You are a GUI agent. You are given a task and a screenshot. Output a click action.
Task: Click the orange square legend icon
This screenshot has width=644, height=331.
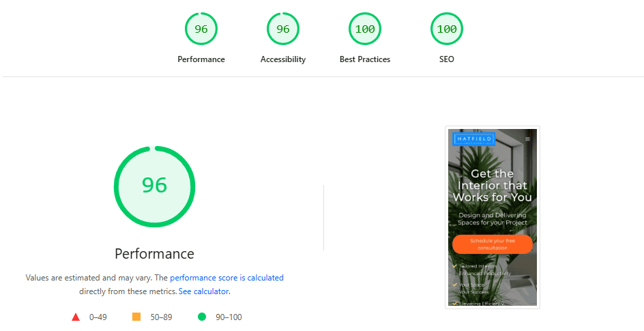tap(136, 317)
